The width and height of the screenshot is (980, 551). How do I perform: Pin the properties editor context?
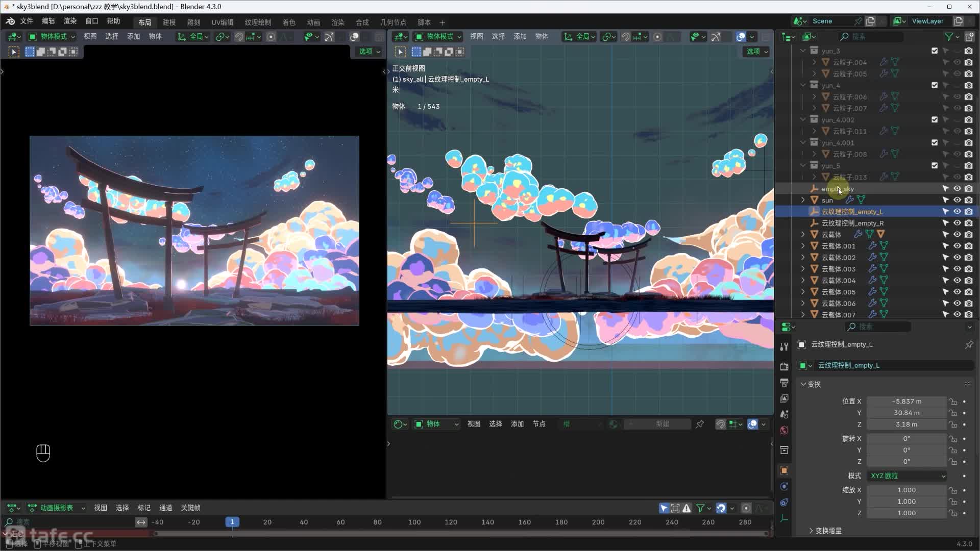(968, 345)
